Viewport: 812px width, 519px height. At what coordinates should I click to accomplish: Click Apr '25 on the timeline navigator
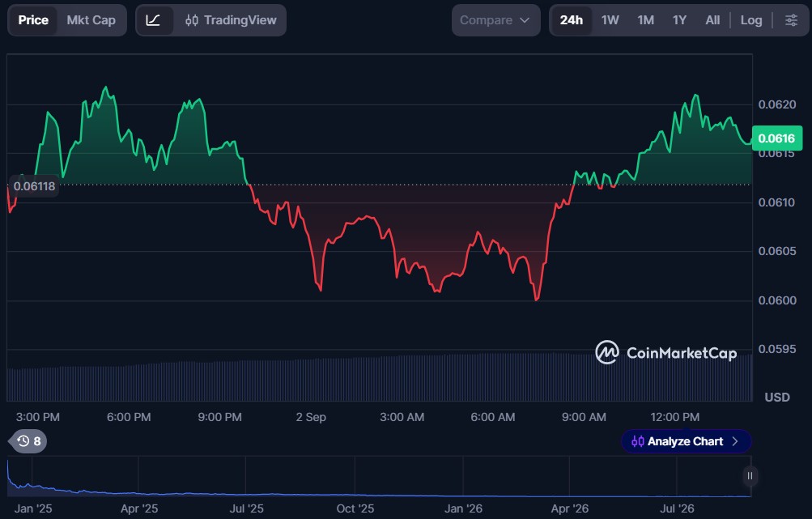tap(138, 508)
